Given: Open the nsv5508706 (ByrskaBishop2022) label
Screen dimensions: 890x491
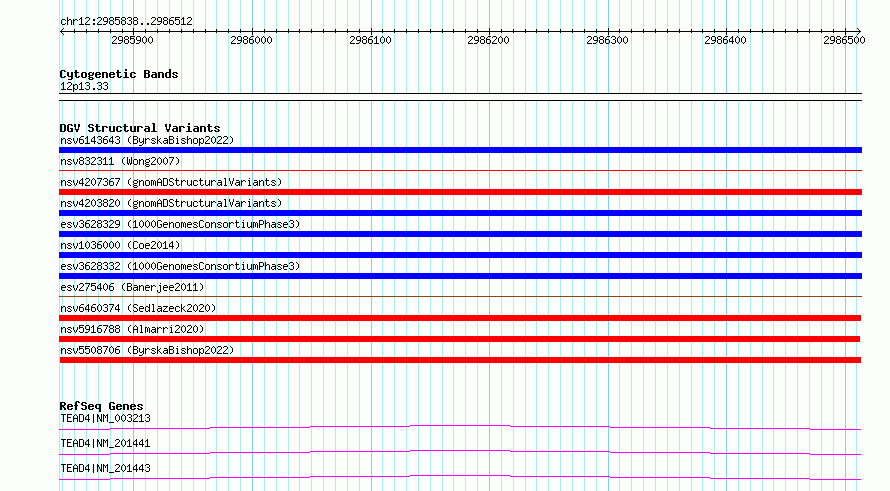Looking at the screenshot, I should point(147,350).
